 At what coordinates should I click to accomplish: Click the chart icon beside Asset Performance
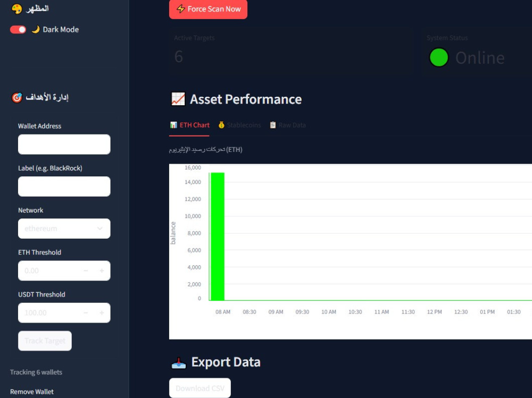[178, 99]
